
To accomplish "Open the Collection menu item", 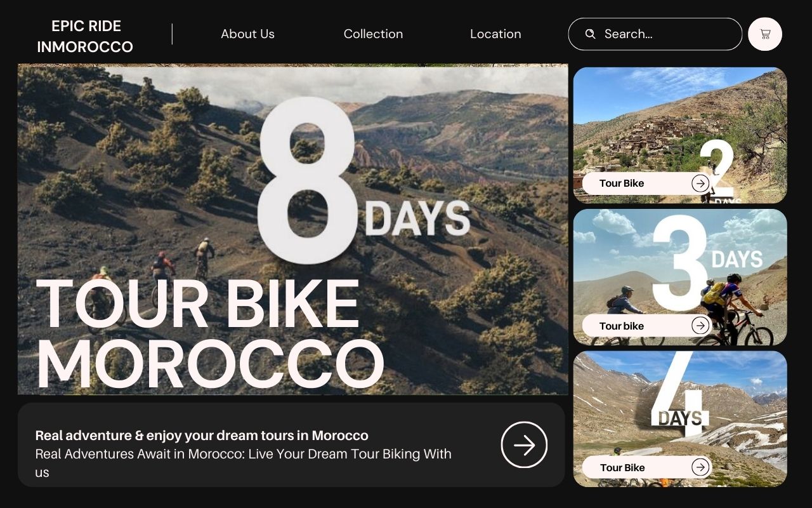I will (x=373, y=34).
